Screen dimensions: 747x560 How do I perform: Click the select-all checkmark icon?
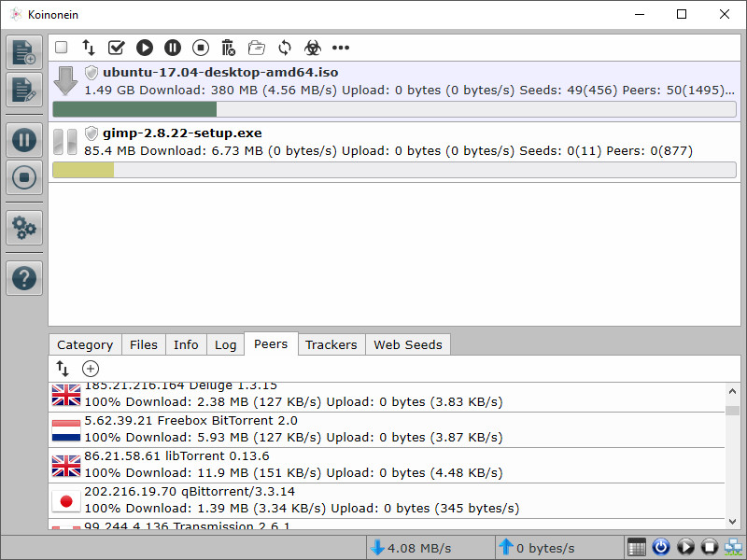tap(116, 48)
